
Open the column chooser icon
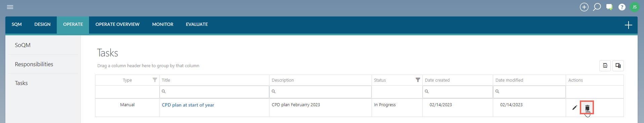(x=618, y=66)
